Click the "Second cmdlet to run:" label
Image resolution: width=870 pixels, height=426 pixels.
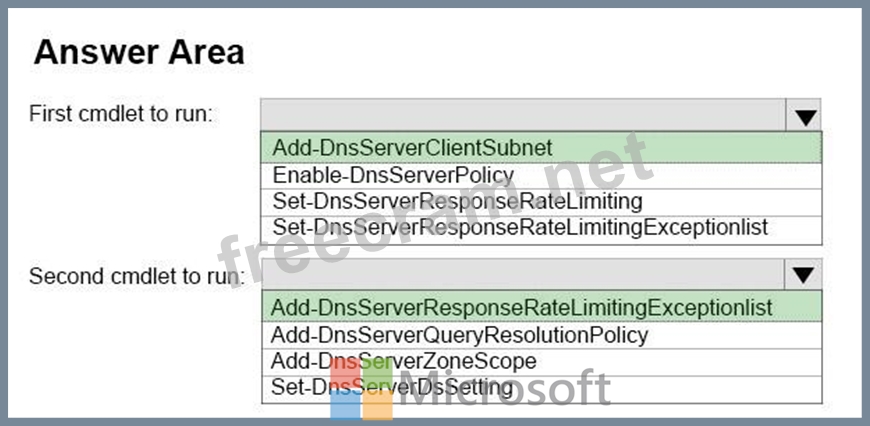[x=136, y=275]
